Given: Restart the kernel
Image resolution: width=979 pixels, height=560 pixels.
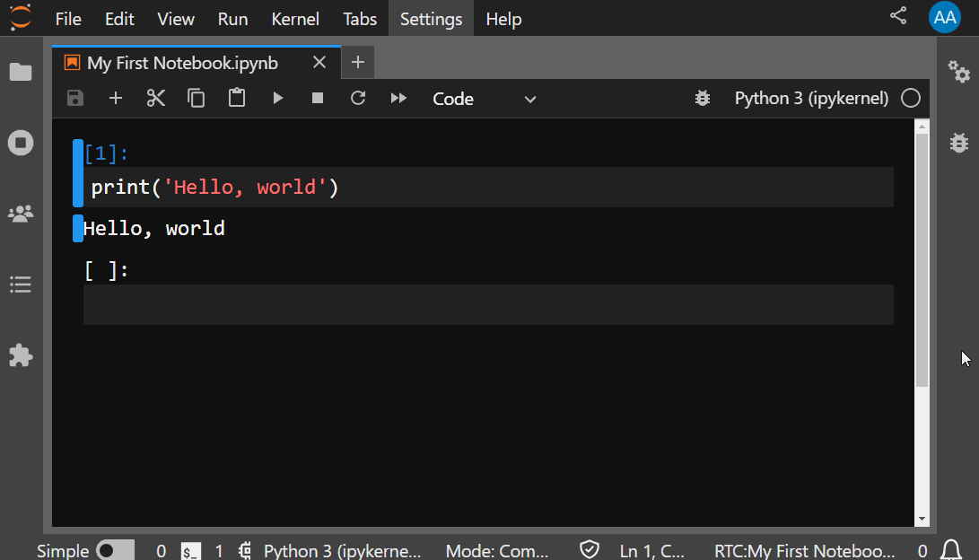Looking at the screenshot, I should (x=358, y=98).
